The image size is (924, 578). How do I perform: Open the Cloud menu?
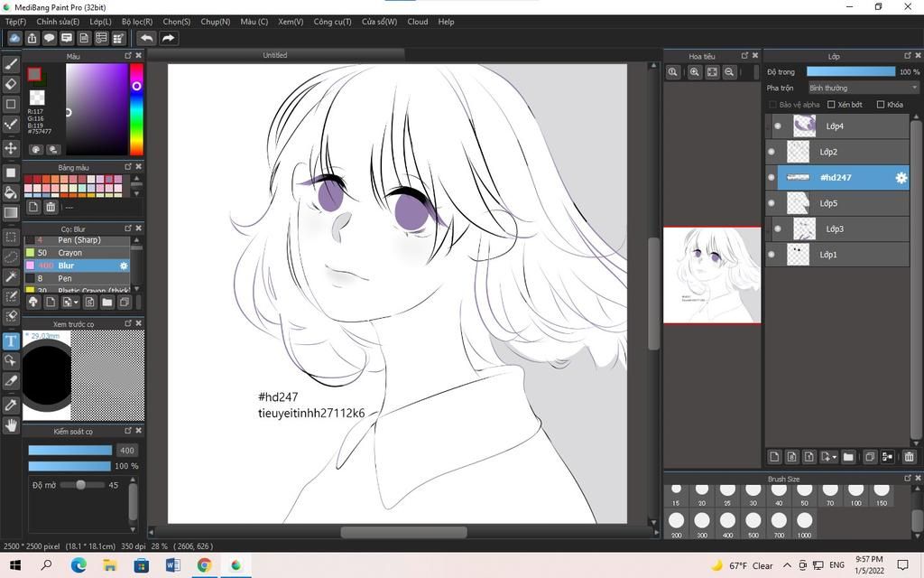pos(418,22)
